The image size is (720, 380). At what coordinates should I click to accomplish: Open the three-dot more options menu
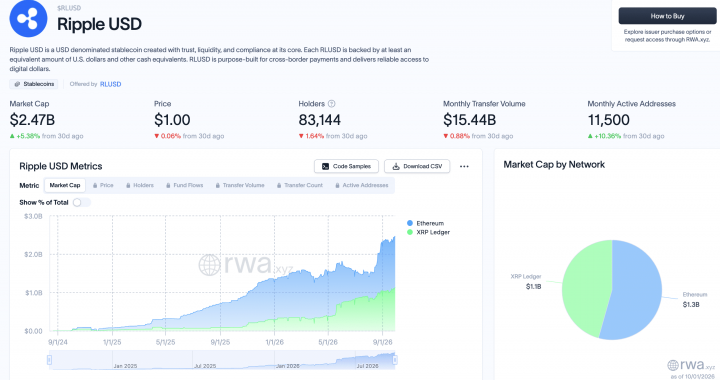click(x=464, y=167)
